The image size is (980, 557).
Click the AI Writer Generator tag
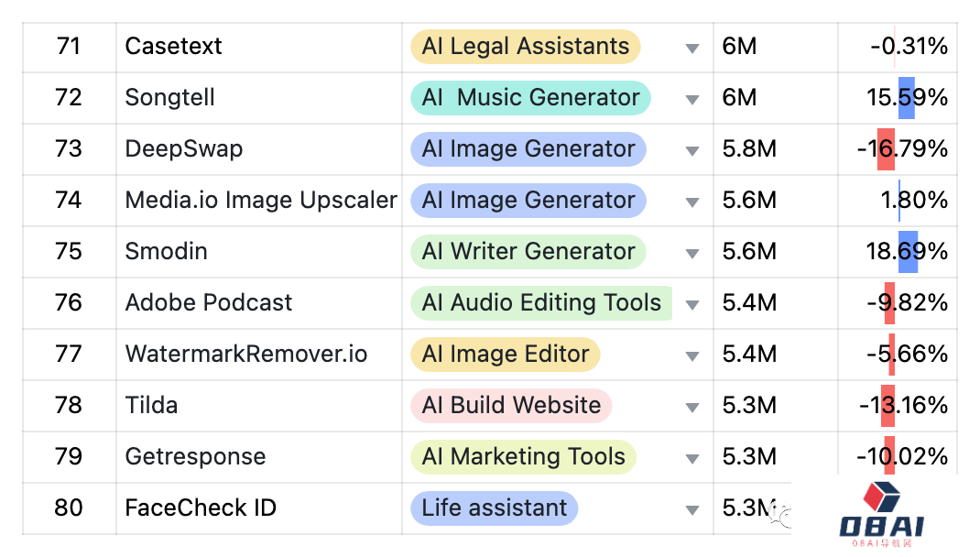point(528,252)
